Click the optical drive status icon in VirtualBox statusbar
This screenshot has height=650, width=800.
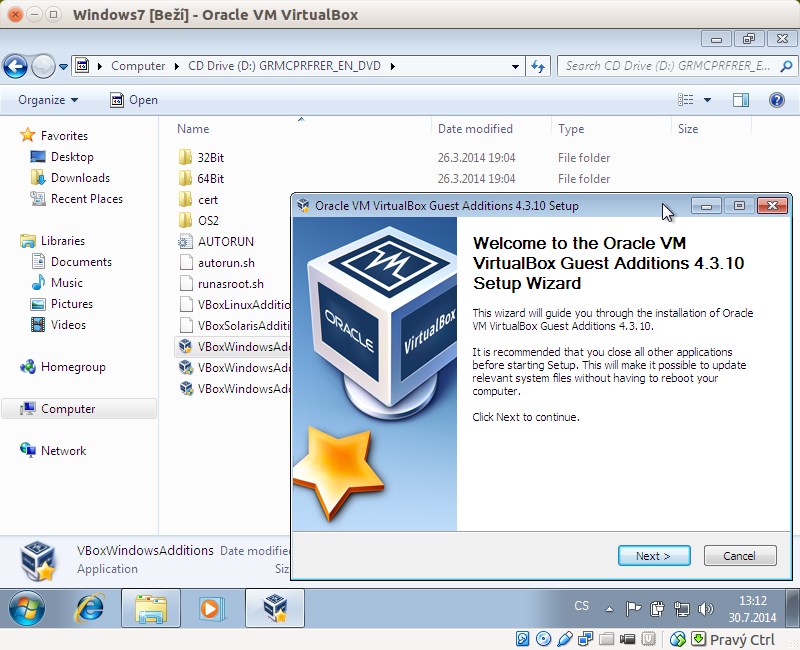(543, 639)
